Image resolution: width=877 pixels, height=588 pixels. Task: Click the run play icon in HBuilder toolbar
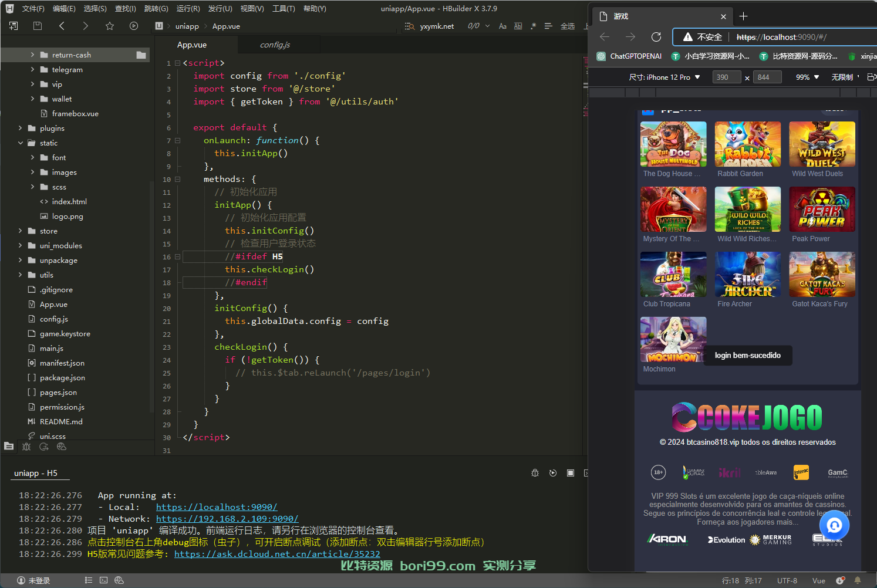[x=134, y=26]
